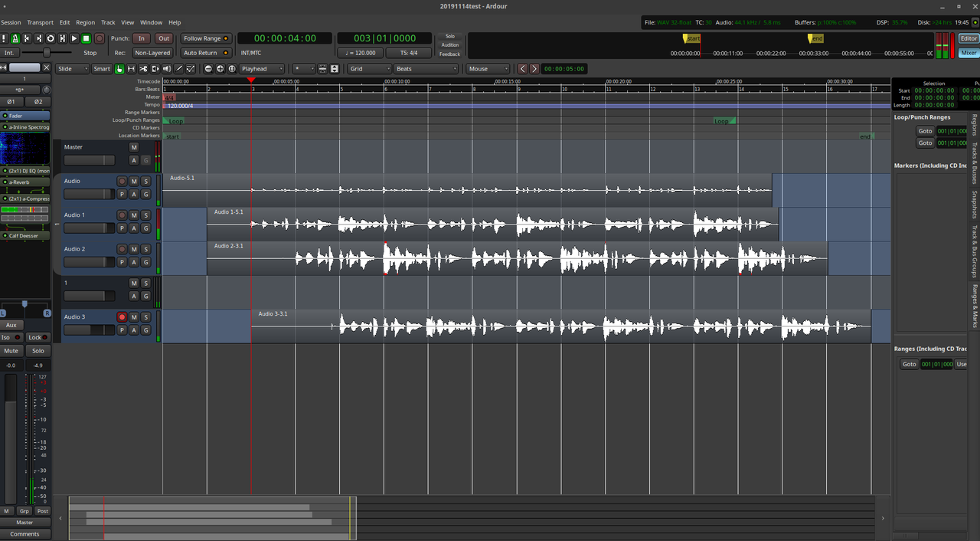Mute the Master track
Viewport: 980px width, 541px height.
click(x=134, y=146)
